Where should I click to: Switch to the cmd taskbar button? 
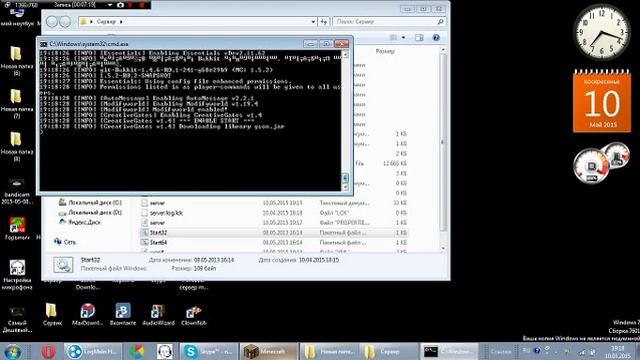tap(449, 351)
